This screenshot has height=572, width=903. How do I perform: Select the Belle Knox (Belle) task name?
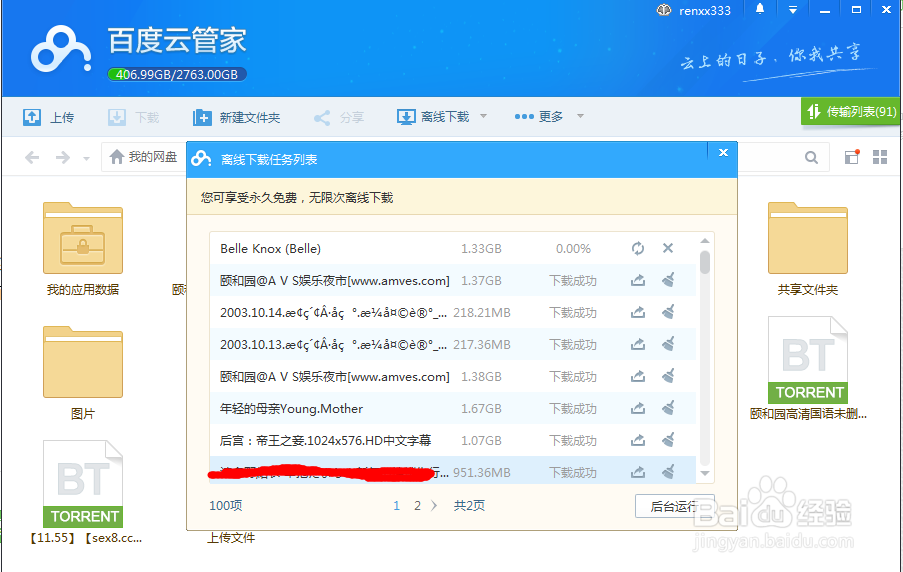270,249
